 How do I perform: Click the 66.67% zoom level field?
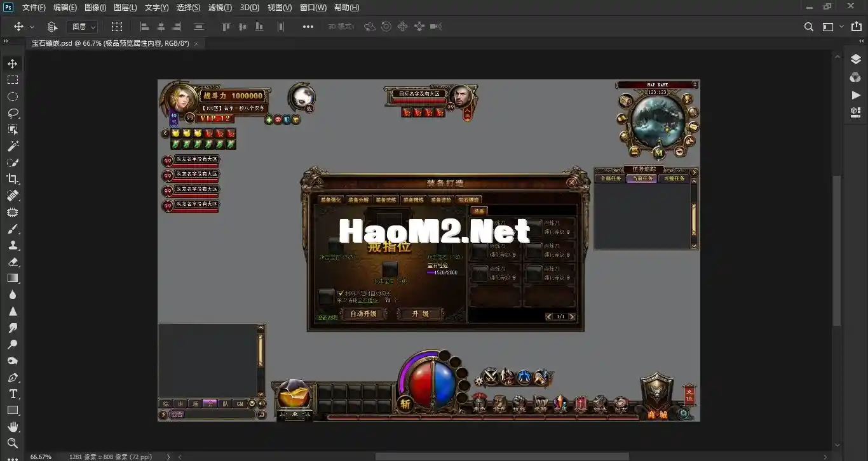tap(41, 457)
